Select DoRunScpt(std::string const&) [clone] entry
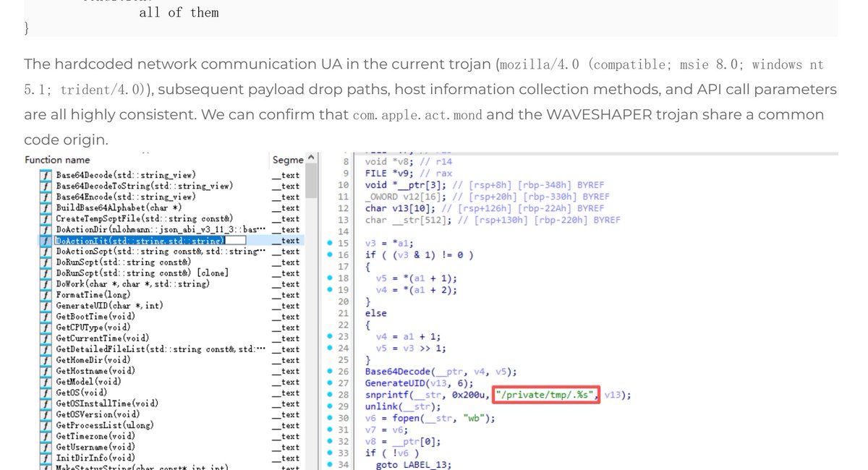The height and width of the screenshot is (470, 868). 142,273
